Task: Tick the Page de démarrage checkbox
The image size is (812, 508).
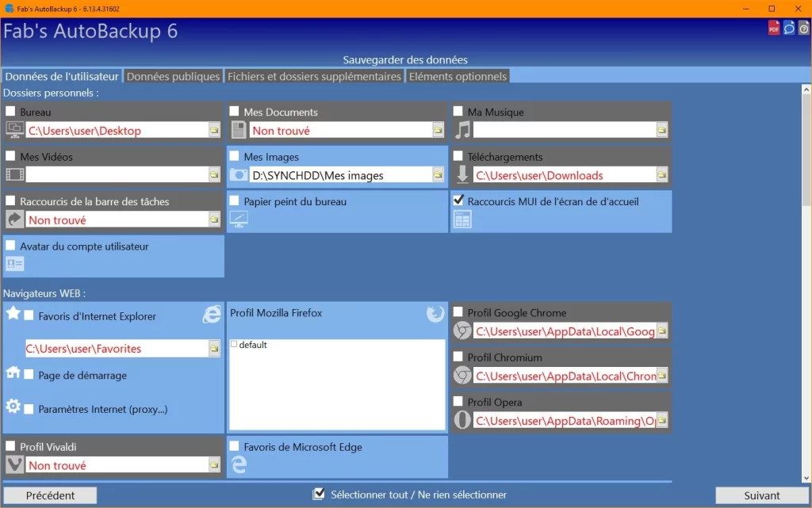Action: click(29, 374)
